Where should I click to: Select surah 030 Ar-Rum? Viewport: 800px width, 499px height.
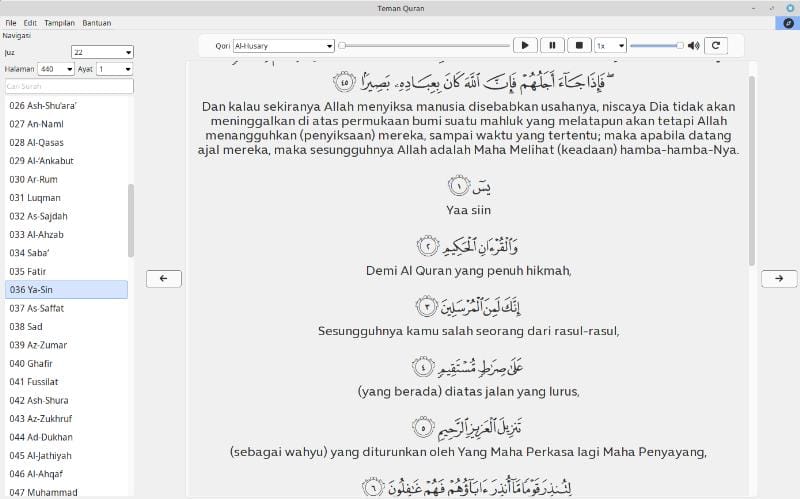[66, 180]
